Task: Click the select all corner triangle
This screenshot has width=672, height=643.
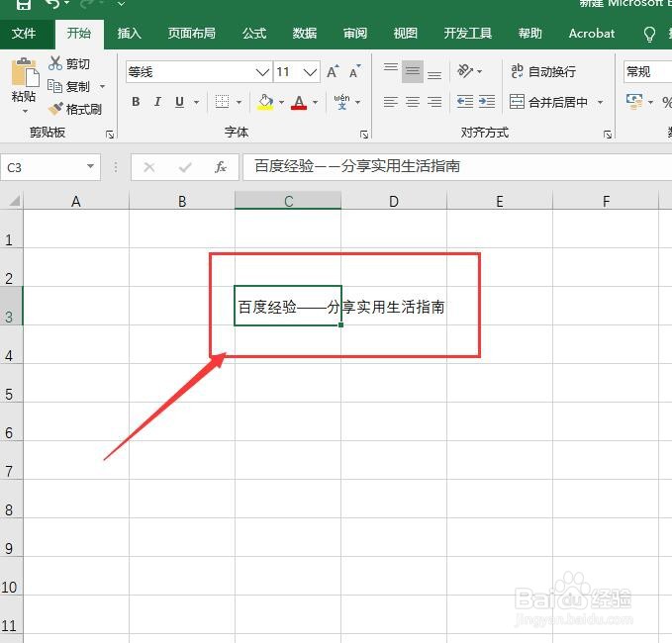Action: coord(13,200)
